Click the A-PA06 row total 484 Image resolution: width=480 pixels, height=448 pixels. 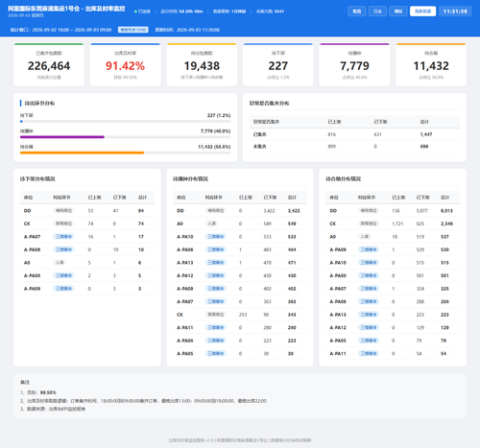pyautogui.click(x=292, y=249)
